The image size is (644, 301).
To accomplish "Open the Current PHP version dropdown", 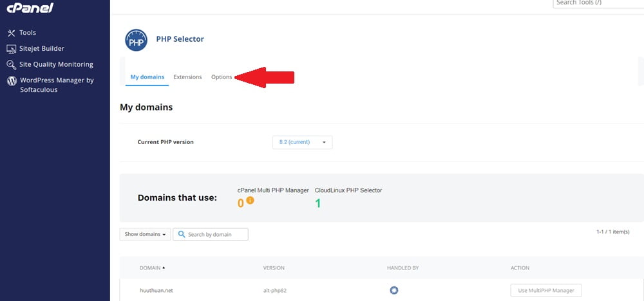I will click(302, 142).
